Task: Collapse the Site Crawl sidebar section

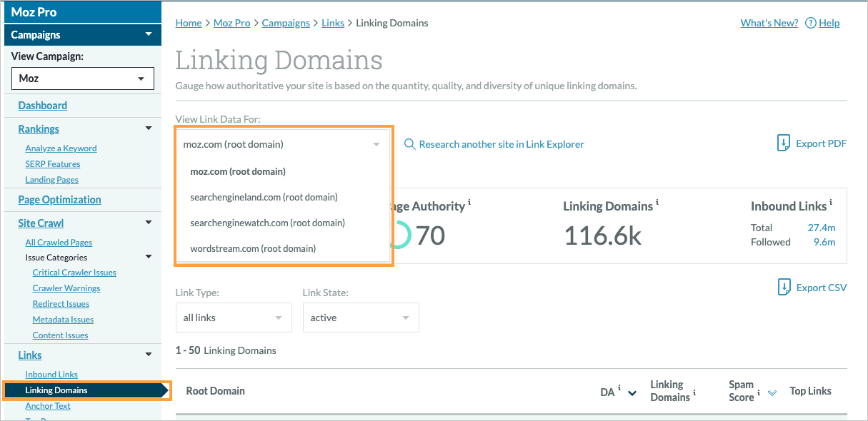Action: click(148, 222)
